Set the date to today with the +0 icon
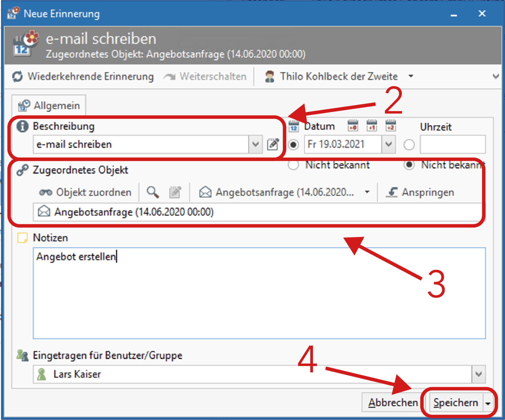Viewport: 505px width, 420px height. click(x=353, y=125)
